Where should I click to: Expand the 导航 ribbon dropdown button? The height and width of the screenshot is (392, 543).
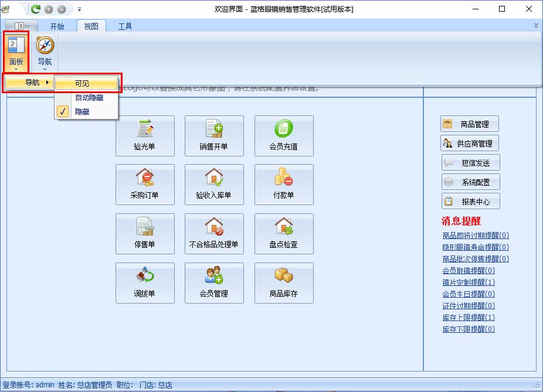[x=45, y=52]
